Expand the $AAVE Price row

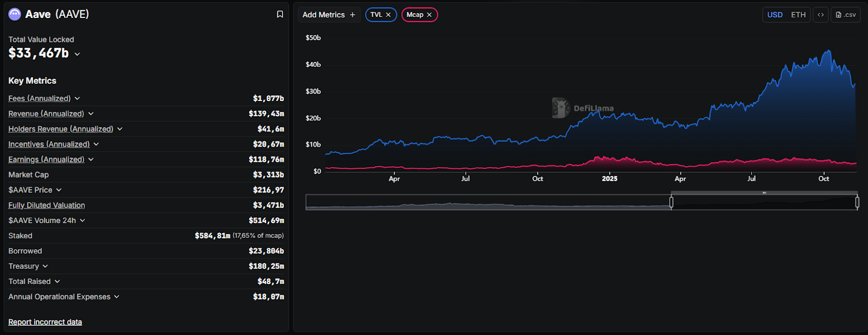(x=59, y=190)
